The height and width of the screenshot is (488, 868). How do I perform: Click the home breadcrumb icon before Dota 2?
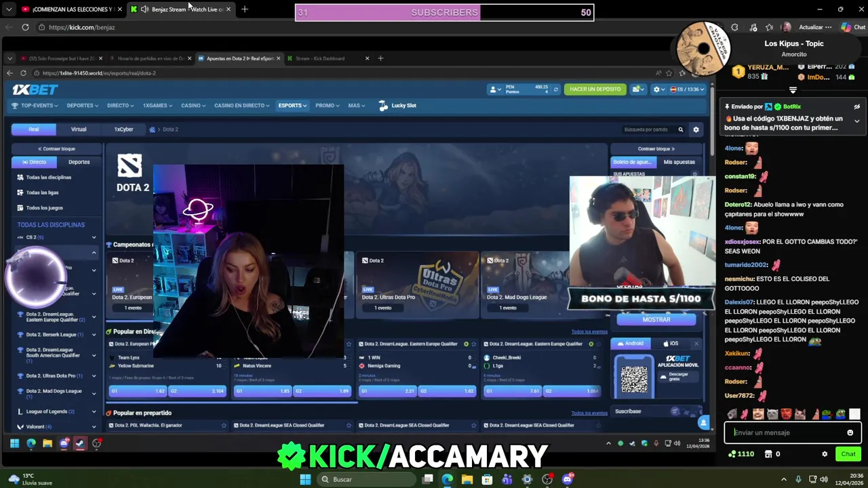tap(153, 129)
